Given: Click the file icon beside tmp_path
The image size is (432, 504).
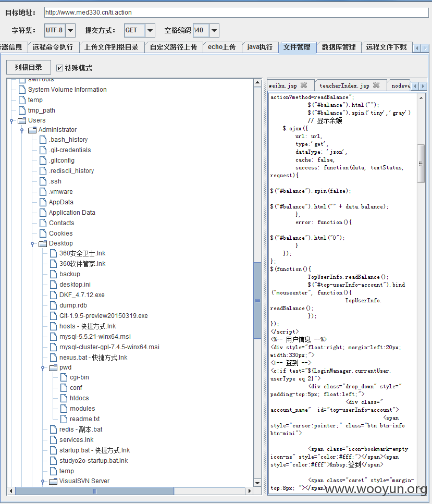Looking at the screenshot, I should tap(22, 110).
